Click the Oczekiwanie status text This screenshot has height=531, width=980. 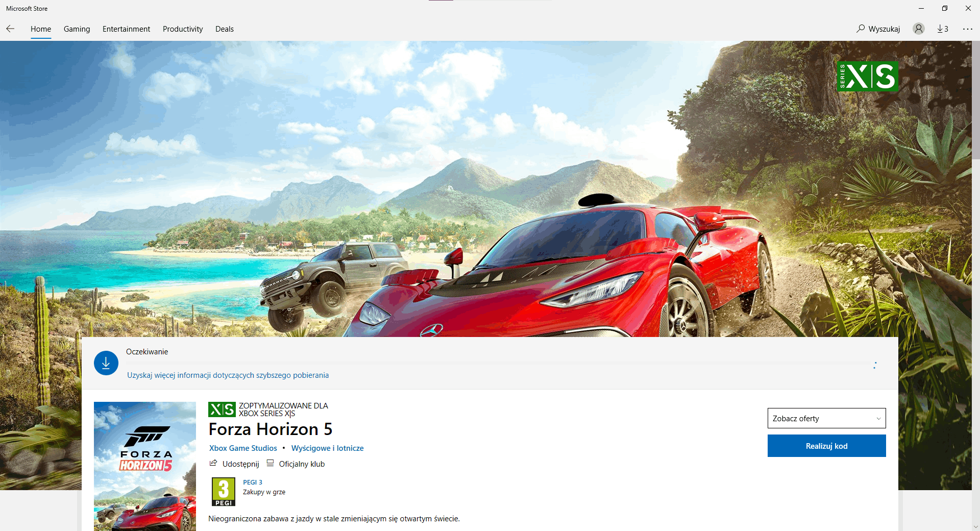tap(147, 352)
